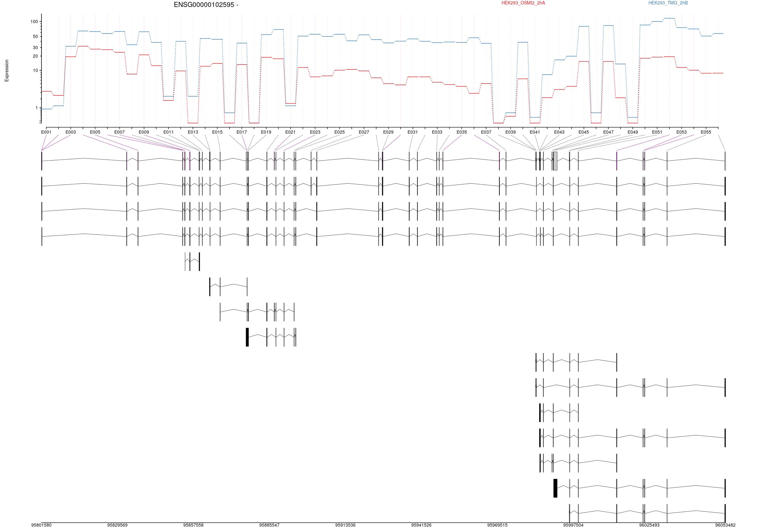Viewport: 760px width, 532px height.
Task: Click the Expression axis title
Action: click(x=7, y=71)
